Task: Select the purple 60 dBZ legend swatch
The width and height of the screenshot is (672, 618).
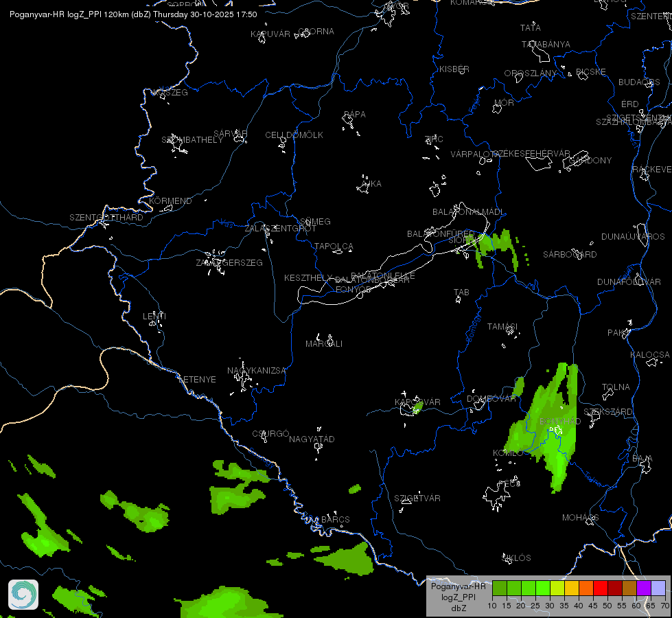Action: point(644,588)
